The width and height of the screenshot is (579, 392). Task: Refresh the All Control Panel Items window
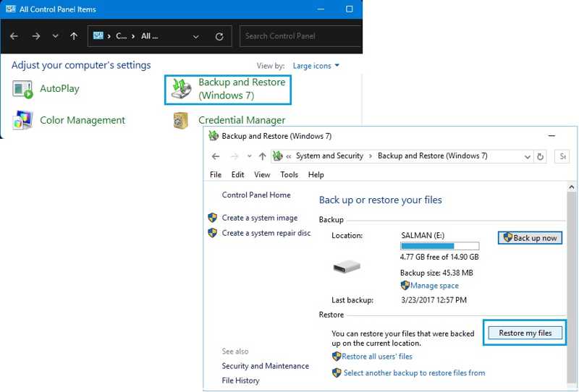(x=219, y=36)
